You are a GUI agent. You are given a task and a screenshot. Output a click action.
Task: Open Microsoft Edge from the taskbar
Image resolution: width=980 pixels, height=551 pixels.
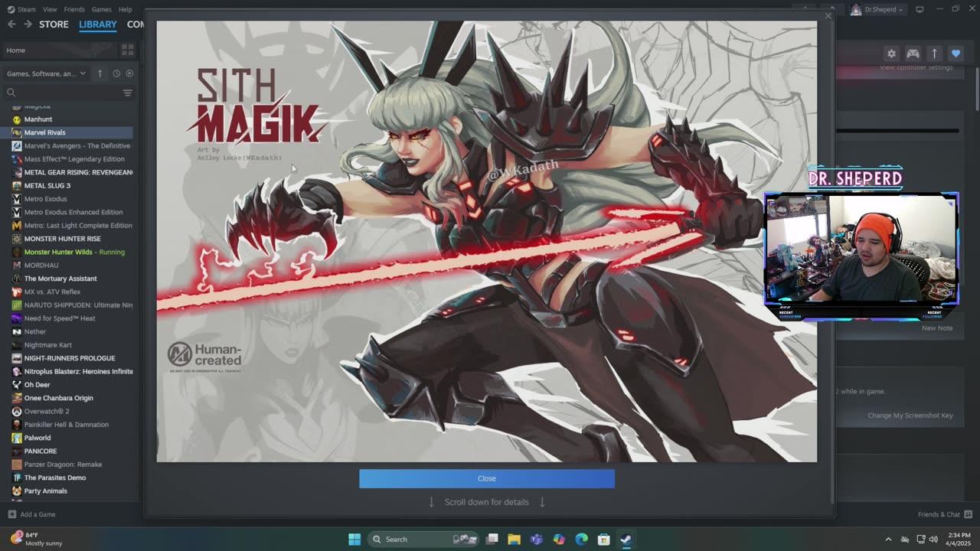coord(581,539)
